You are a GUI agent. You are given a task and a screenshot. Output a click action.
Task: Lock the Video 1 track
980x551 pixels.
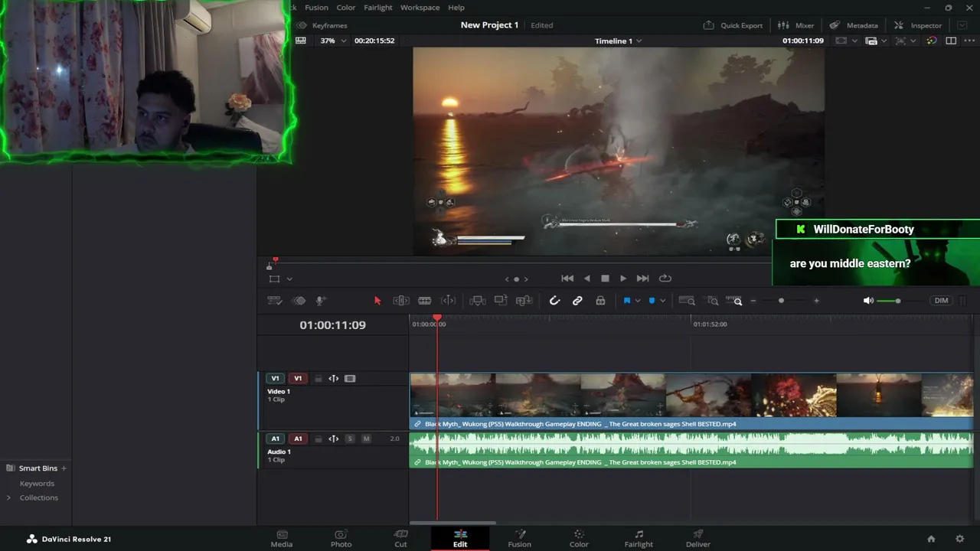tap(318, 379)
